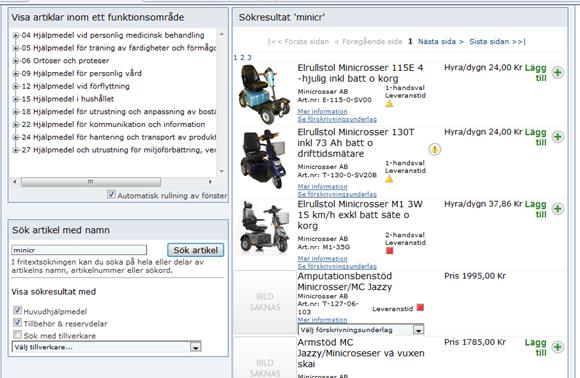The height and width of the screenshot is (378, 580).
Task: Click yellow exclamation info icon for Minicrosser 130T
Action: click(435, 149)
